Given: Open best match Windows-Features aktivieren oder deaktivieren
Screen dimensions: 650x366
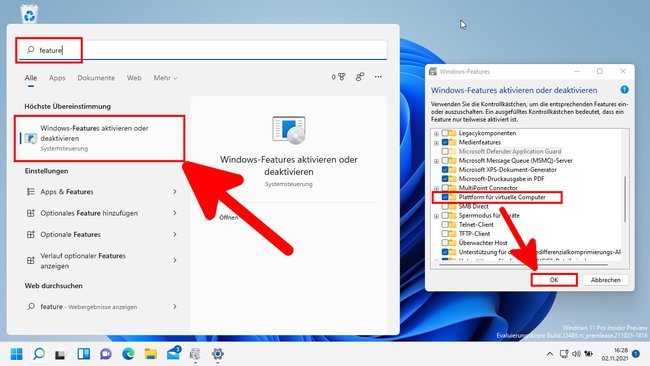Looking at the screenshot, I should (x=99, y=138).
